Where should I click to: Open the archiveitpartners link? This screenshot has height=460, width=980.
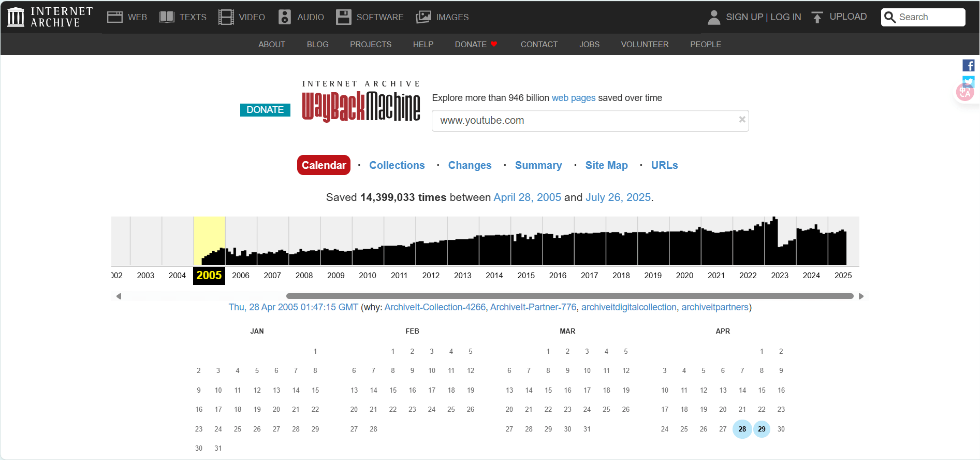(715, 307)
